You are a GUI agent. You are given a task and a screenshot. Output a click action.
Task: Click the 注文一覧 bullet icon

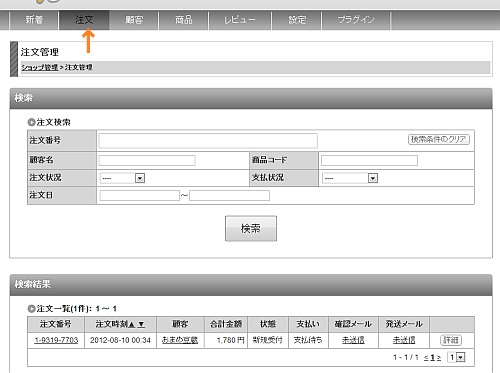tap(31, 309)
